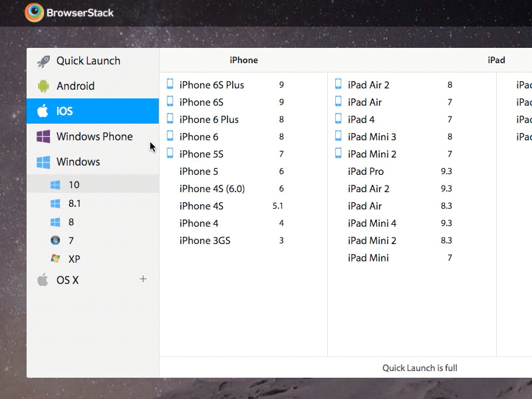Choose Windows 7 version
Image resolution: width=532 pixels, height=399 pixels.
pos(92,241)
